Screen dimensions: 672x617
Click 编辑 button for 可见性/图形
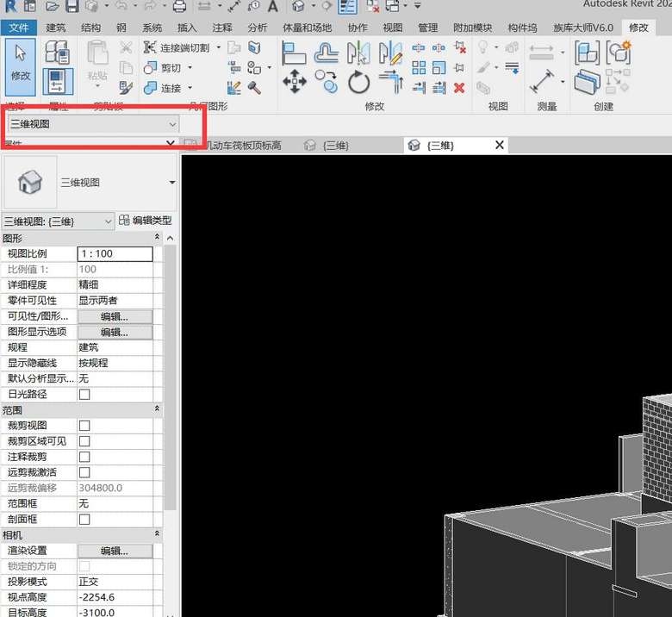(x=115, y=316)
